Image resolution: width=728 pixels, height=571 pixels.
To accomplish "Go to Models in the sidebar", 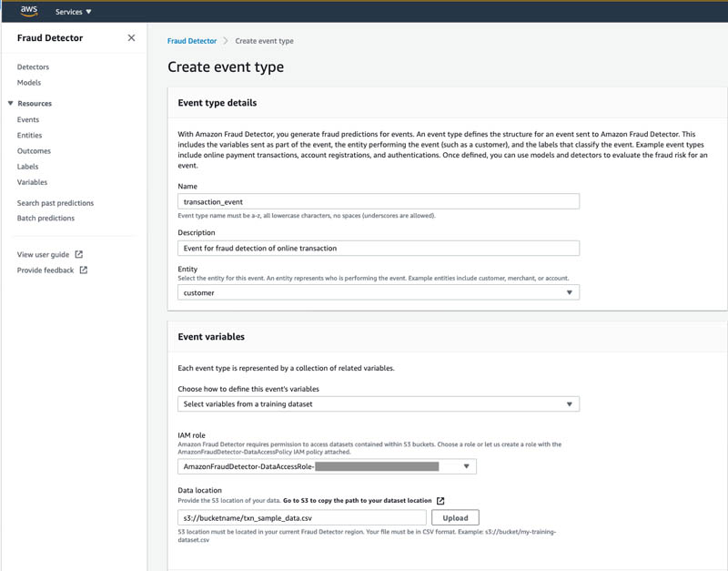I will coord(29,83).
